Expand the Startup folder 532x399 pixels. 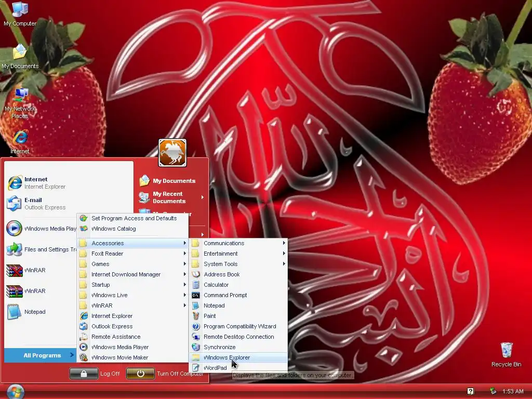click(x=132, y=285)
